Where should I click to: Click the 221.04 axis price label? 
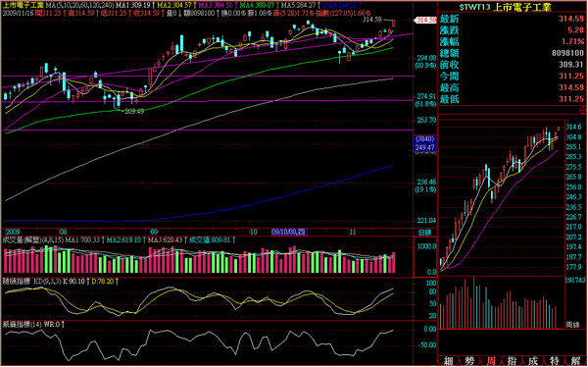click(427, 221)
